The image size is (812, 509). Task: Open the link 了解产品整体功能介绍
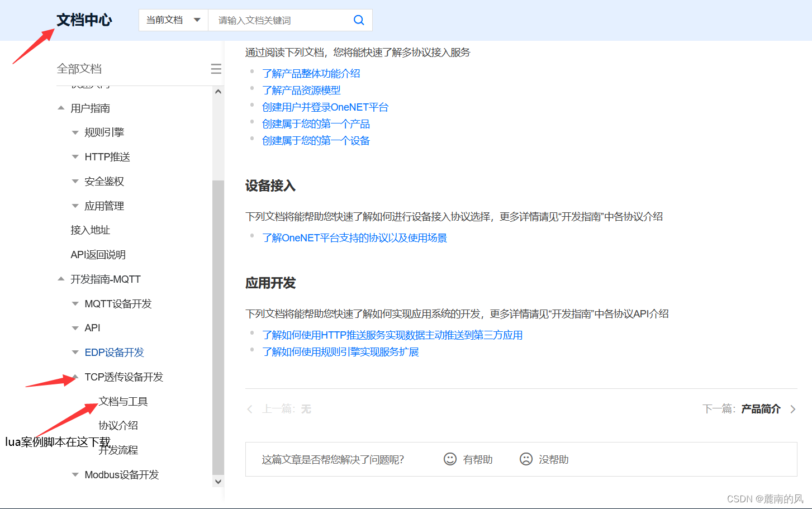point(311,74)
